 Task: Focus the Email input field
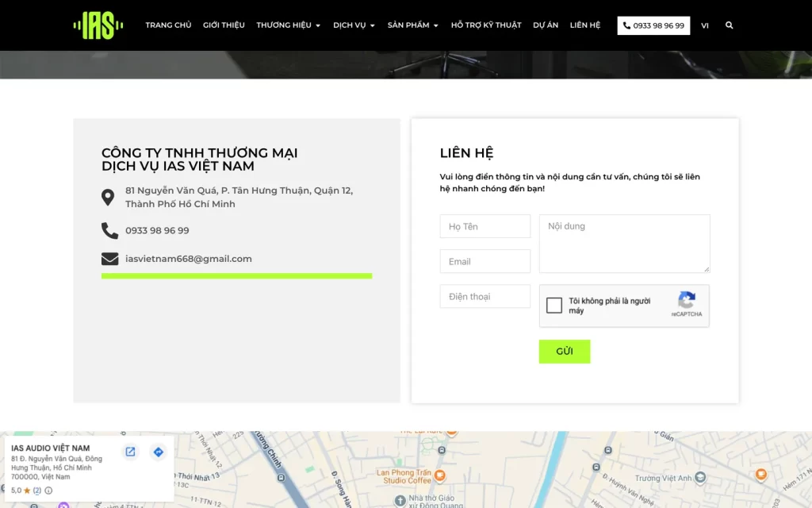click(x=485, y=261)
